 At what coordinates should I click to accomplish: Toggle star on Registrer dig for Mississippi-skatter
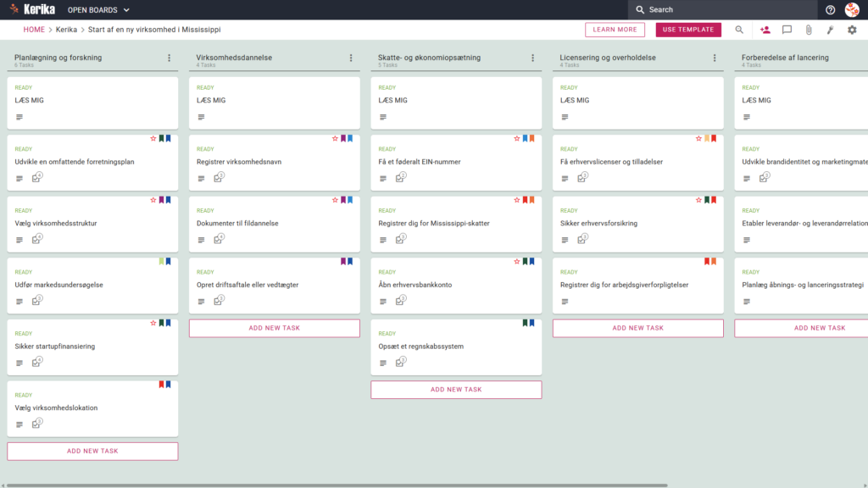[x=517, y=200]
